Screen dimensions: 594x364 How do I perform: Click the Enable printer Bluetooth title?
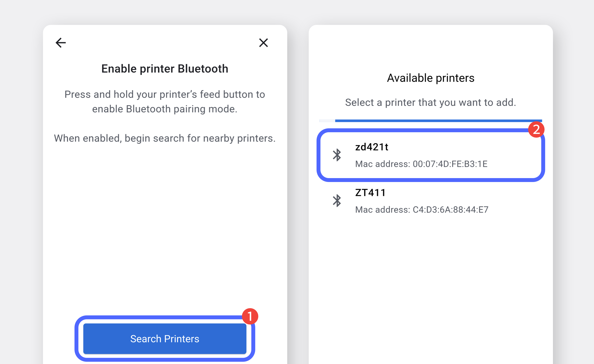click(165, 69)
